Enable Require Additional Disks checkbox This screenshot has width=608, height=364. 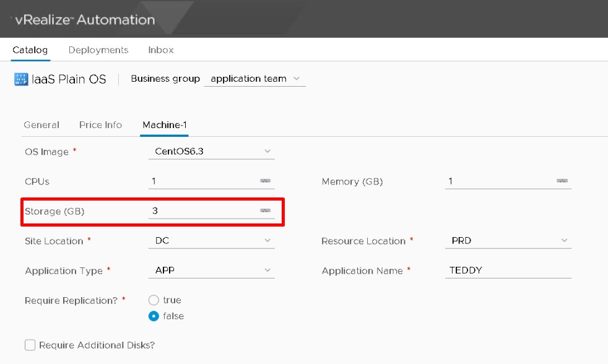point(30,345)
